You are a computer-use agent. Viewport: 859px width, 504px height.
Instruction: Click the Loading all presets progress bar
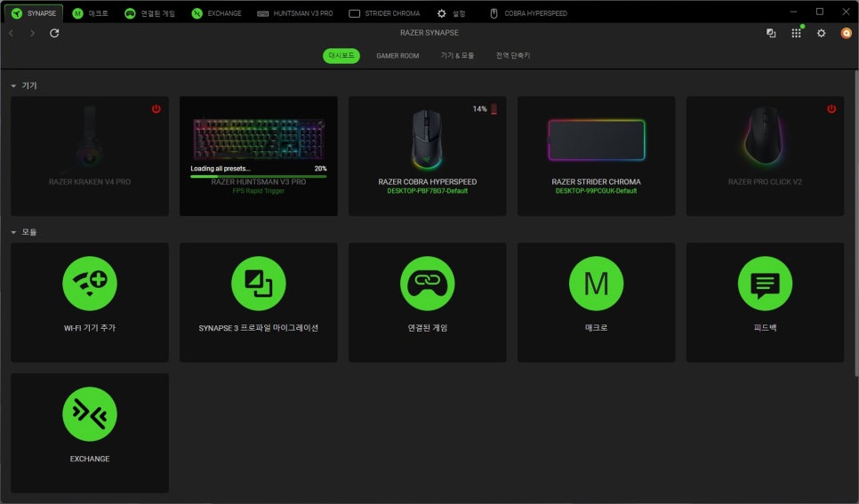pos(258,176)
